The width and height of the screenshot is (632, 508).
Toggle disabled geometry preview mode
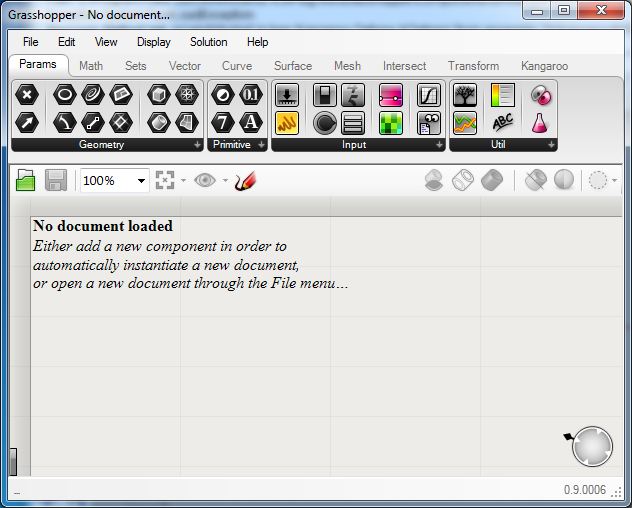pos(434,180)
